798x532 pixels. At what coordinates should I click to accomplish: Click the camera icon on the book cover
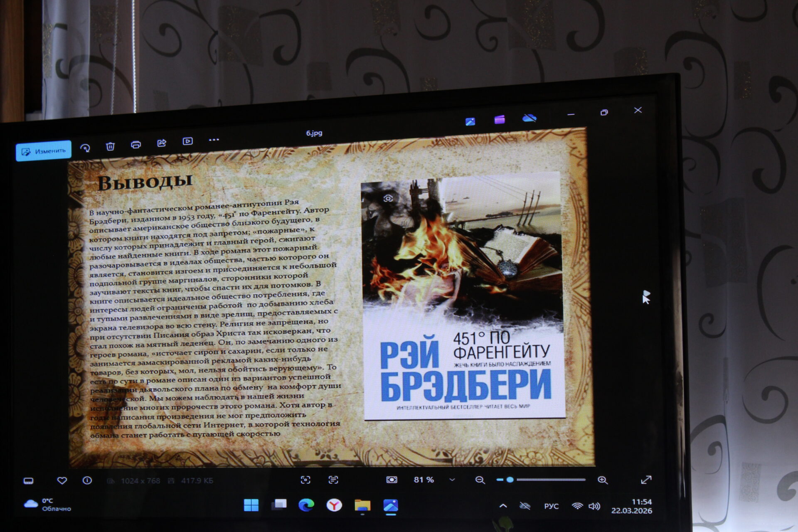(x=388, y=198)
